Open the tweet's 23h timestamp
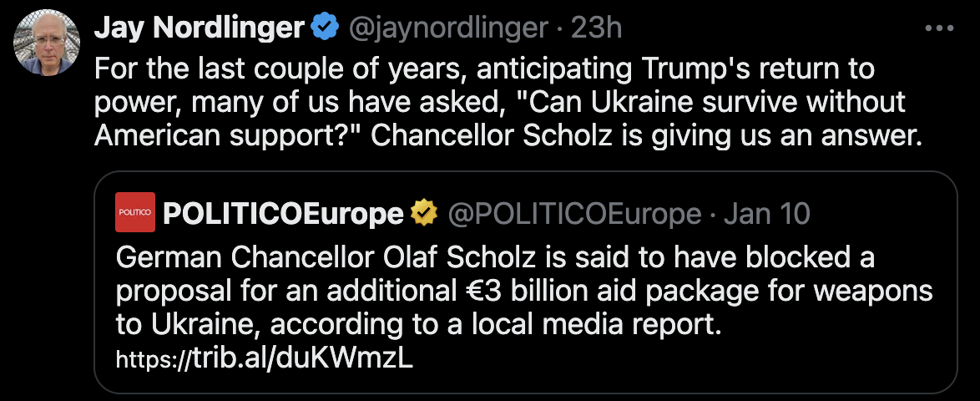Viewport: 980px width, 401px height. point(596,28)
